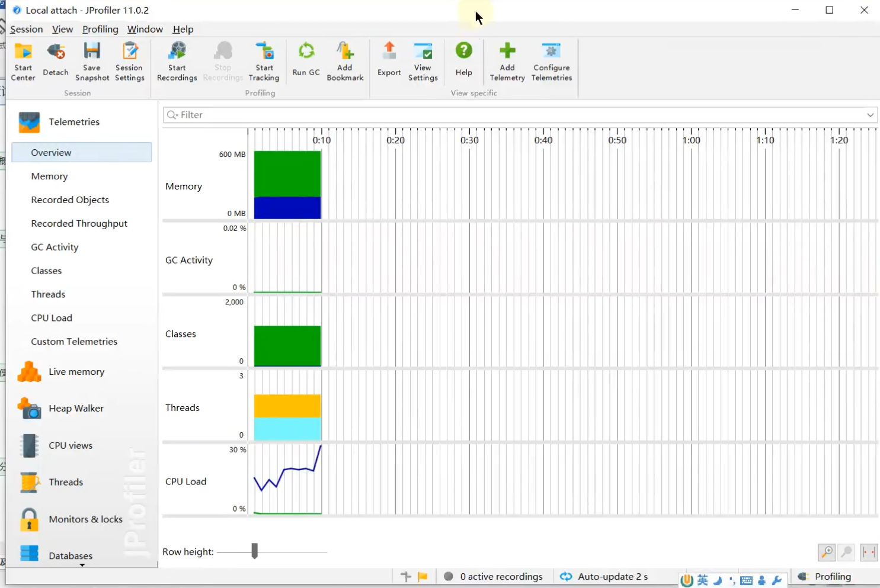Click the Filter search magnifier dropdown

(172, 115)
